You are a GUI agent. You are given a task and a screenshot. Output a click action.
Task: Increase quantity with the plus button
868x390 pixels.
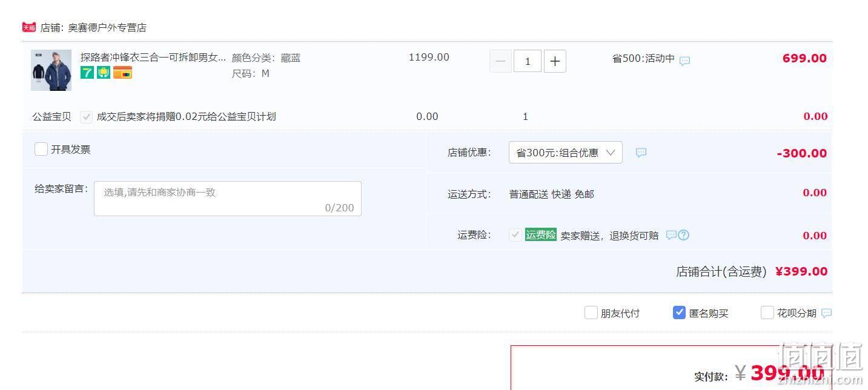click(x=555, y=61)
